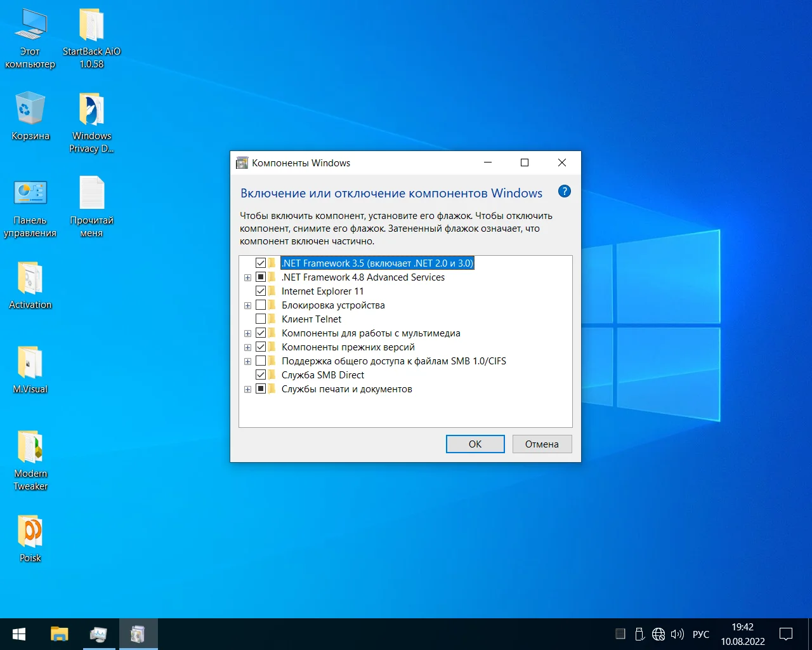
Task: Uncheck the .NET Framework 3.5 checkbox
Action: (261, 263)
